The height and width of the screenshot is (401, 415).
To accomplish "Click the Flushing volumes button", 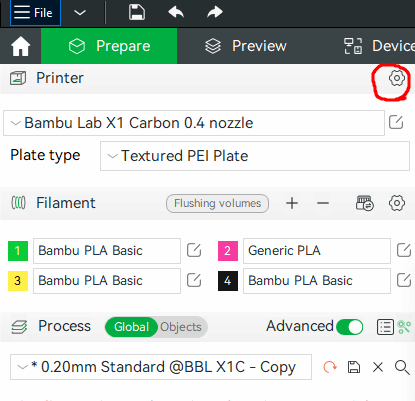I will [x=217, y=203].
